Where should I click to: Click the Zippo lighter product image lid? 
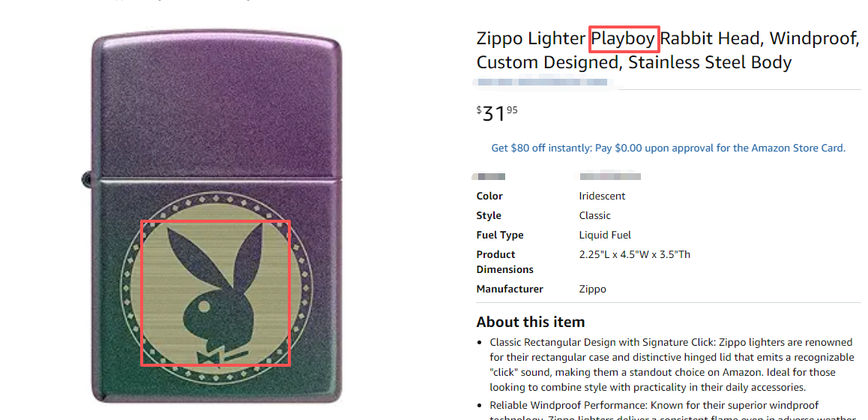tap(216, 105)
